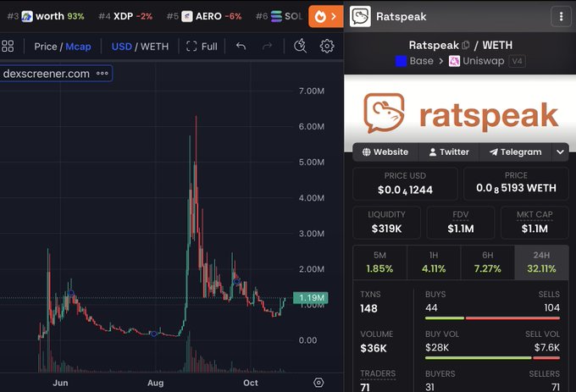Image resolution: width=576 pixels, height=392 pixels.
Task: Open the quick search lightning icon
Action: click(x=301, y=46)
